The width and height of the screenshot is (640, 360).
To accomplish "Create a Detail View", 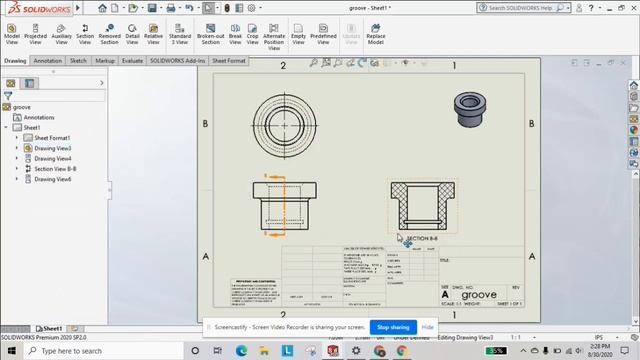I will tap(132, 33).
